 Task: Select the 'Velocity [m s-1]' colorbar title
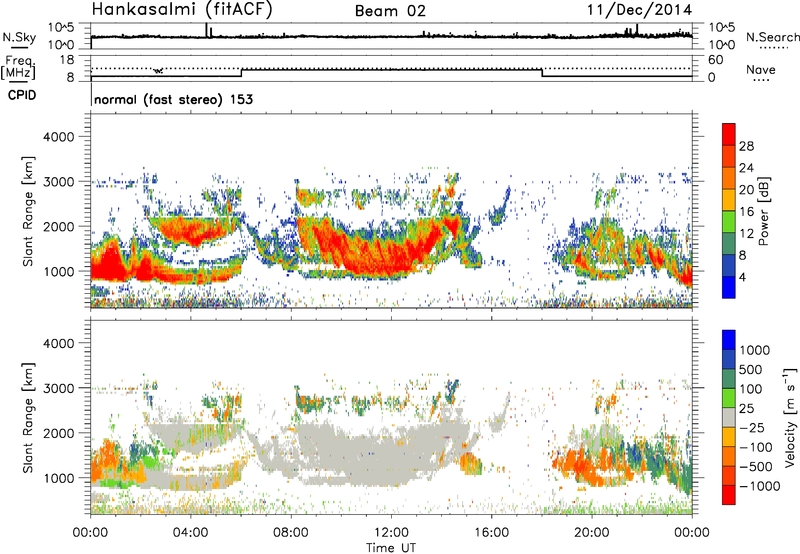click(x=790, y=417)
